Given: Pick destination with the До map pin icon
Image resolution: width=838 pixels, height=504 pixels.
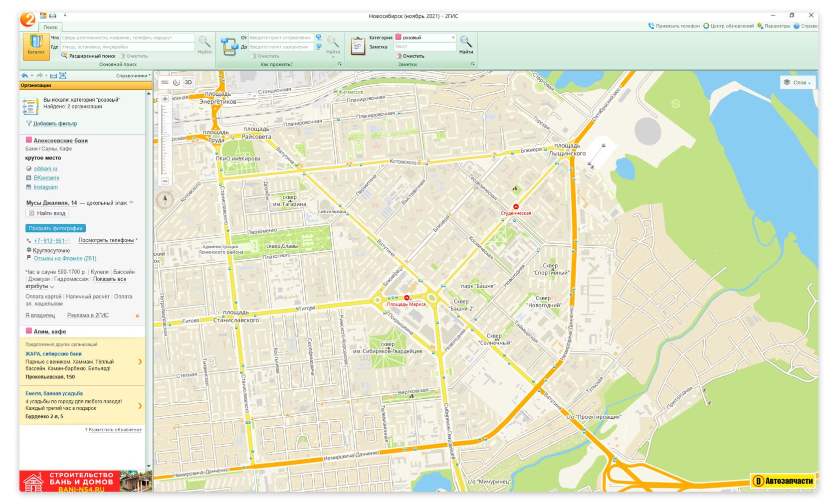Looking at the screenshot, I should click(x=319, y=46).
